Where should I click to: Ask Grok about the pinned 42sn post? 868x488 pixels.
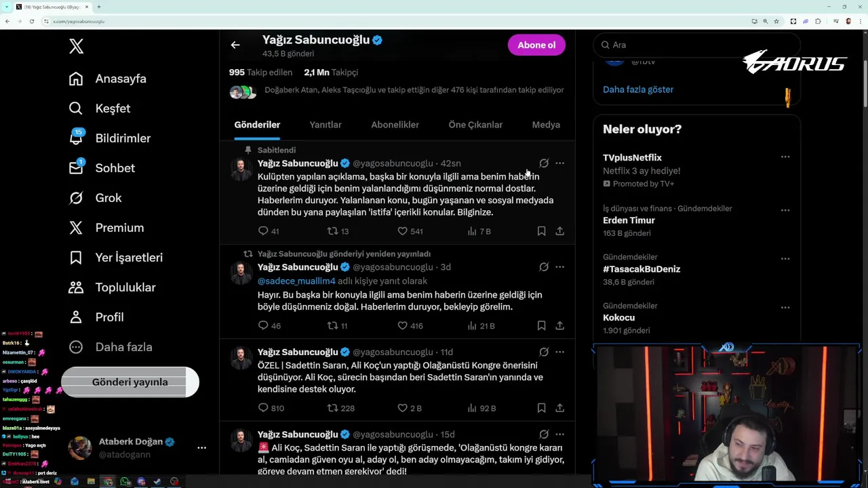coord(544,163)
